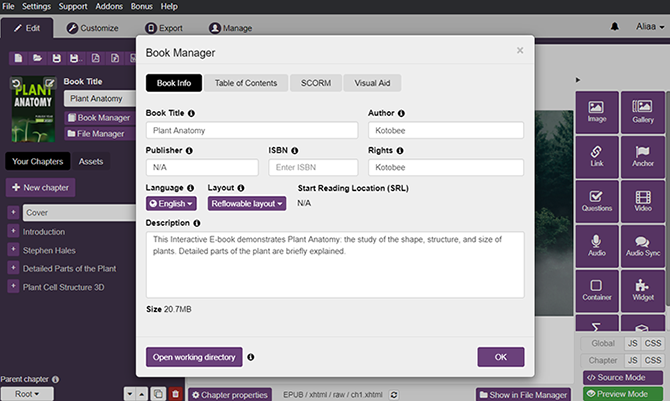
Task: Click the ISBN input field
Action: (x=313, y=167)
